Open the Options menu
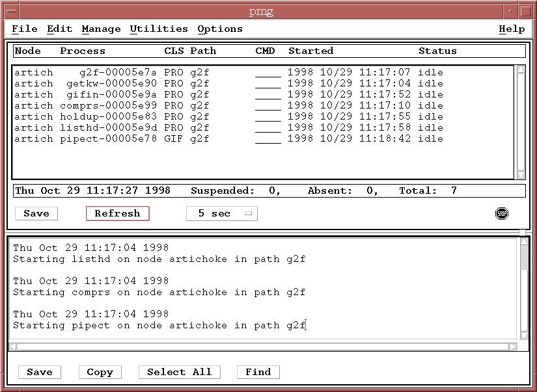Screen dimensions: 537x392 point(220,29)
